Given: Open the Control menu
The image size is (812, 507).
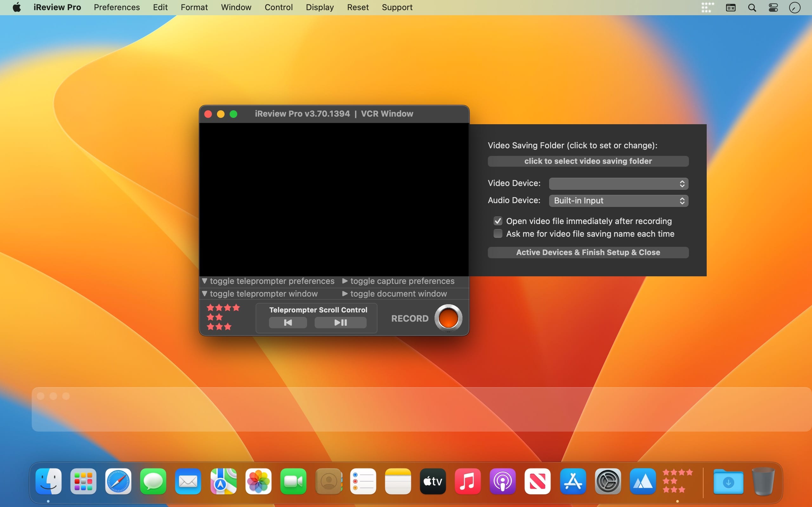Looking at the screenshot, I should coord(278,7).
